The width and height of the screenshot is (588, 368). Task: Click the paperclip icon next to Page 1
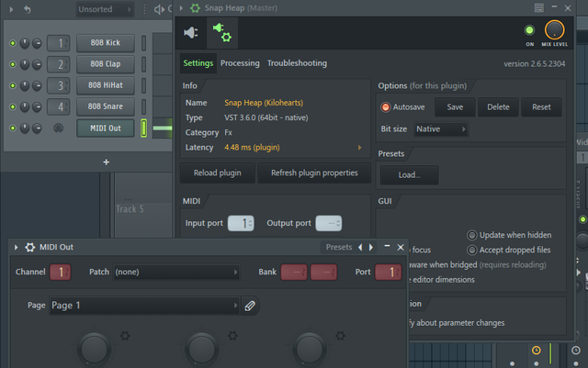tap(250, 306)
